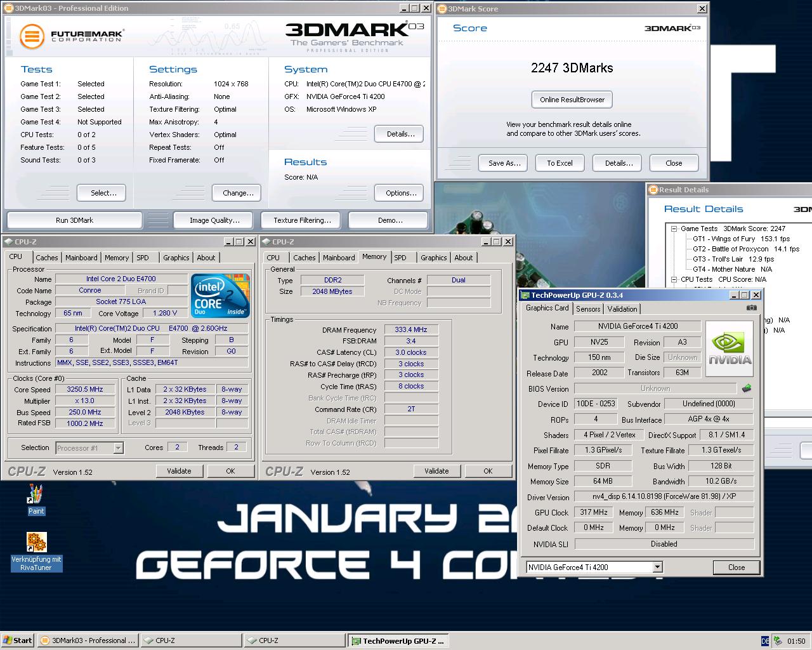
Task: Click the GPU-Z camera screenshot icon
Action: 752,308
